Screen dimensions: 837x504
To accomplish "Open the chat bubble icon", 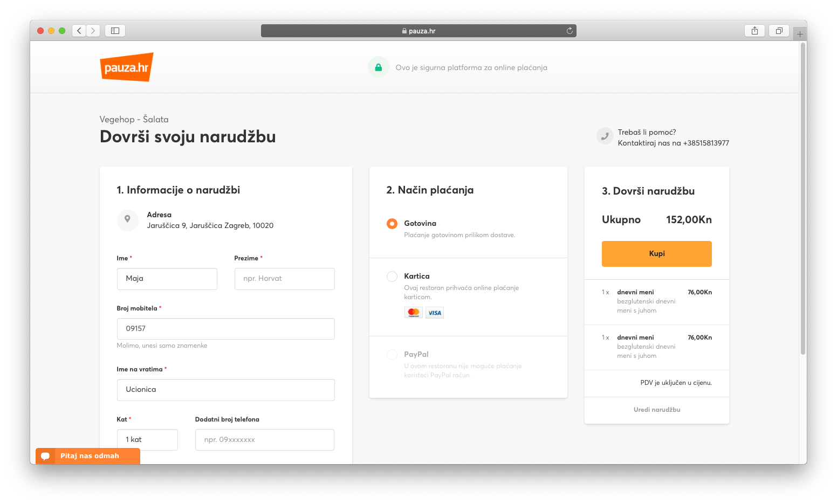I will pos(46,456).
